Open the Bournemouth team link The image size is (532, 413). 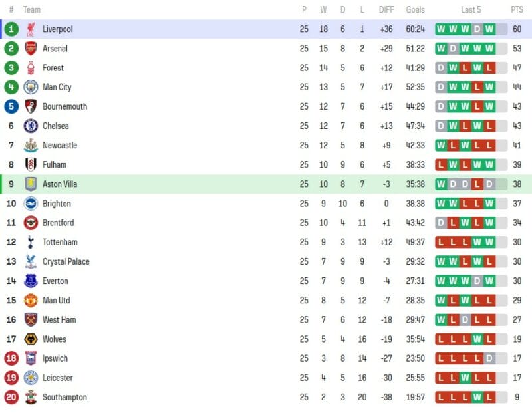click(x=65, y=106)
